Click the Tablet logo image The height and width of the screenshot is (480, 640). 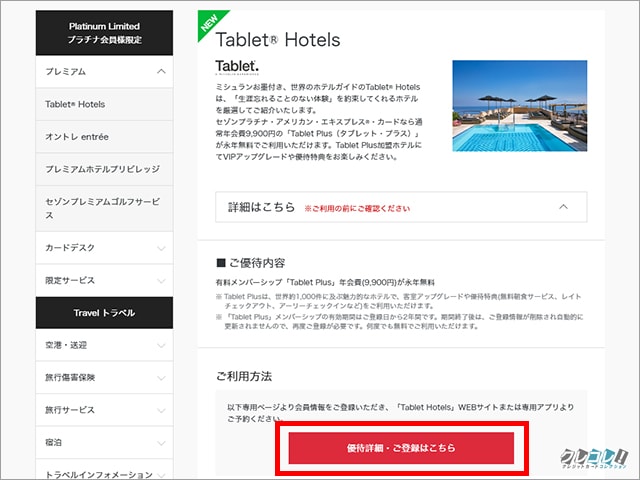tap(238, 68)
